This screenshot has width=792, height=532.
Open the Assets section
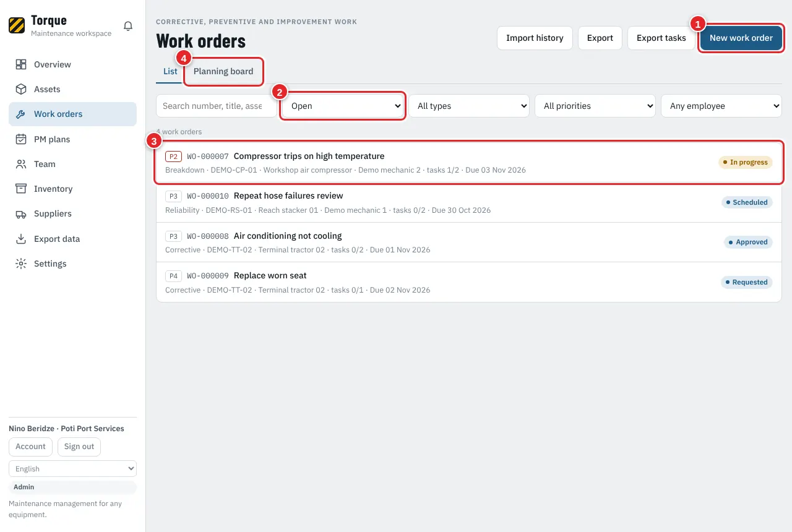tap(72, 89)
